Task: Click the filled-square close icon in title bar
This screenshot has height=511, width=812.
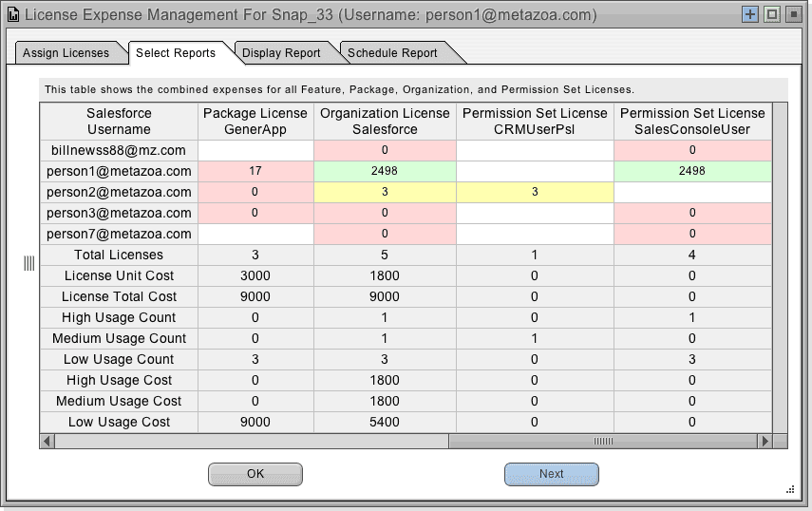Action: pyautogui.click(x=793, y=14)
